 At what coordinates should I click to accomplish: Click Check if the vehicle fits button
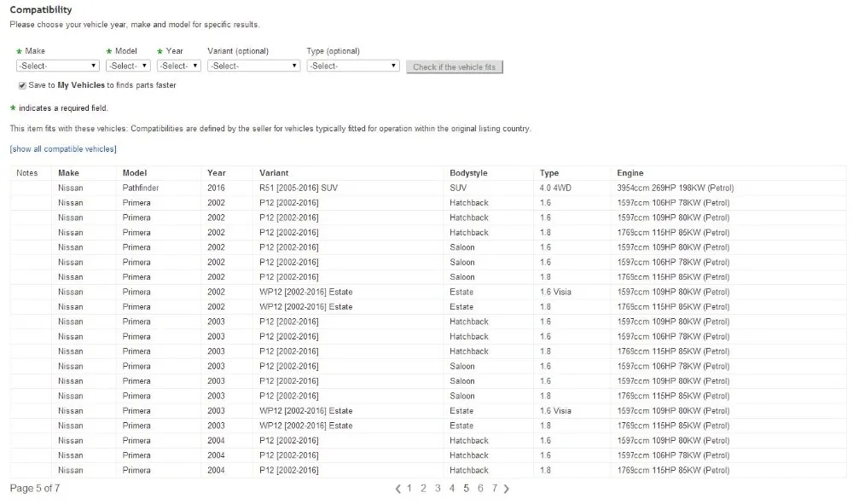[x=455, y=67]
